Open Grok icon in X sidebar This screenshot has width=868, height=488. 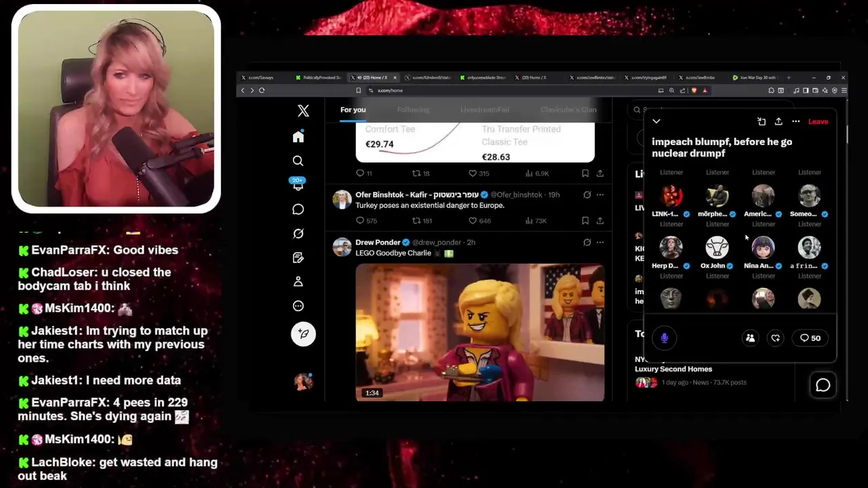coord(298,233)
